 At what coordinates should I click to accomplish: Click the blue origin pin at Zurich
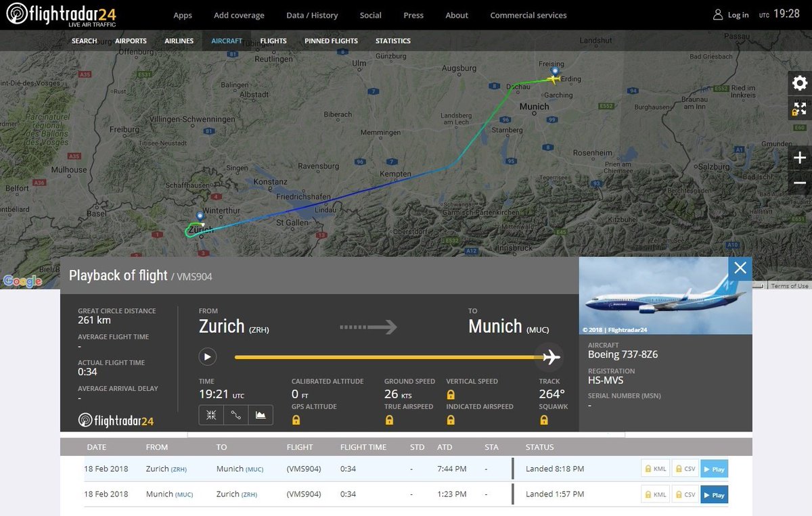tap(200, 216)
